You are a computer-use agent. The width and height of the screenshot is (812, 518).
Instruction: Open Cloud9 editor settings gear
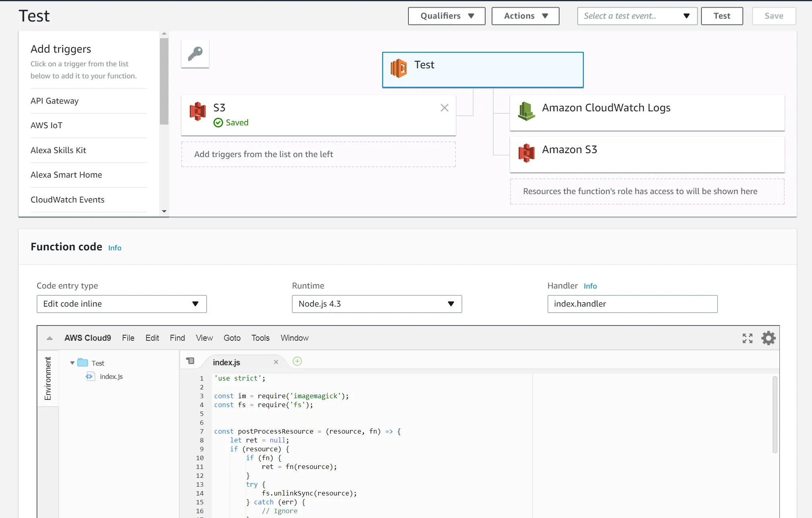[x=768, y=338]
